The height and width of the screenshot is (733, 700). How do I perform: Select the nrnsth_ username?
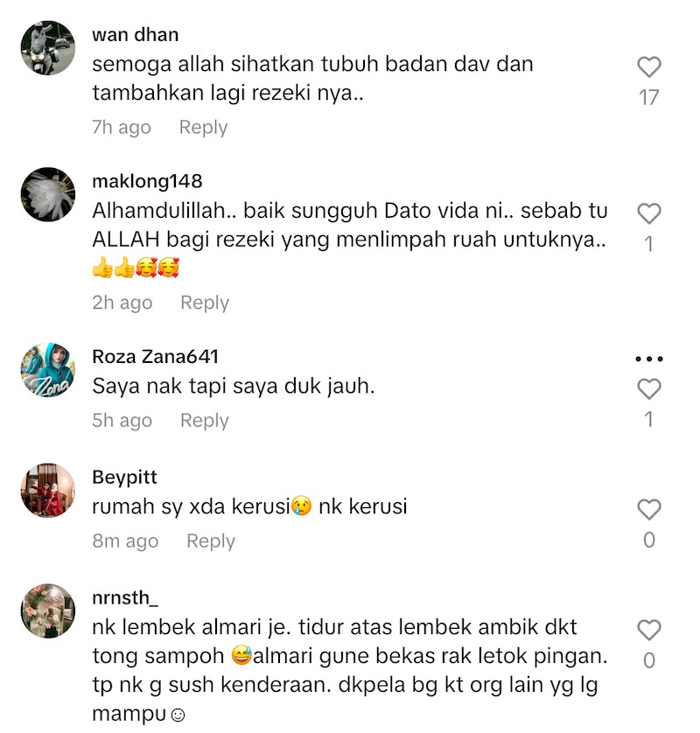click(x=125, y=598)
